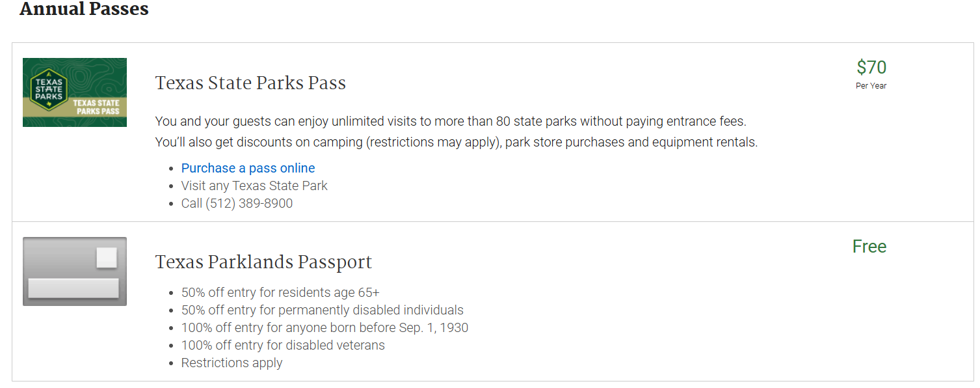Click the tan Texas State Parks Pass banner

click(x=75, y=107)
